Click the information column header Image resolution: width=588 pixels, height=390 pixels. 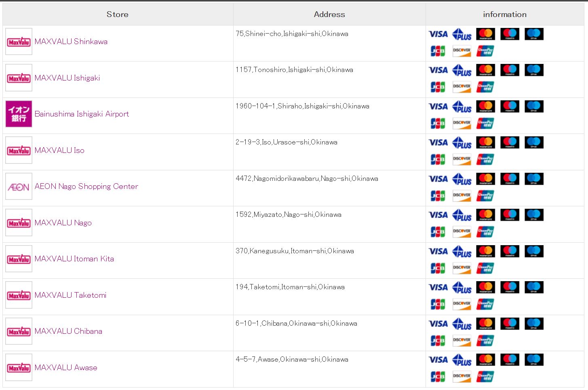point(505,14)
